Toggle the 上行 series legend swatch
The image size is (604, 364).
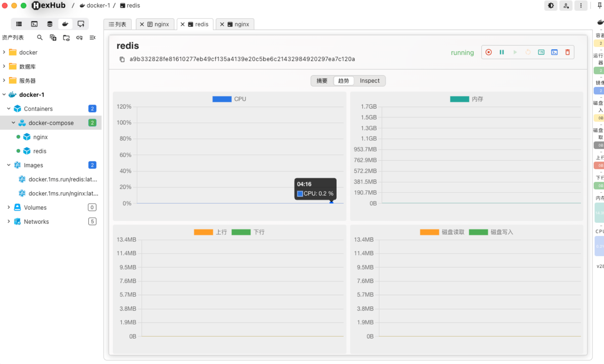coord(203,232)
